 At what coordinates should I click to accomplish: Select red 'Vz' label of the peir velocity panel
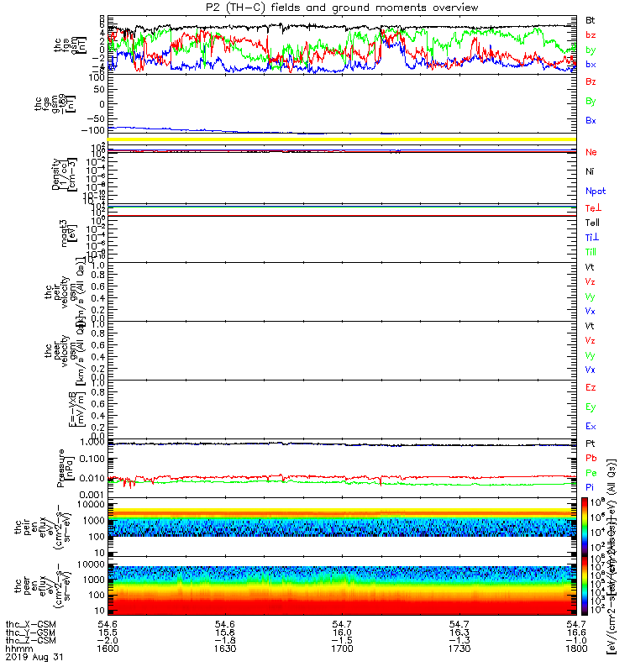pos(591,281)
